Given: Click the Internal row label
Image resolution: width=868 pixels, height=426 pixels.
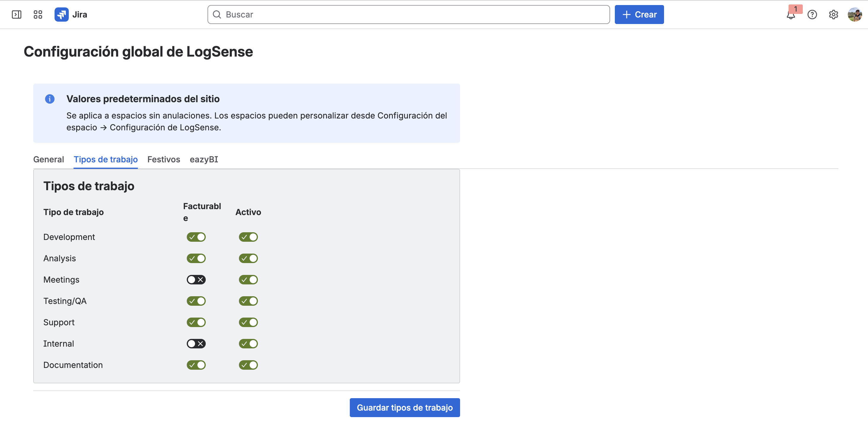Looking at the screenshot, I should [x=59, y=344].
